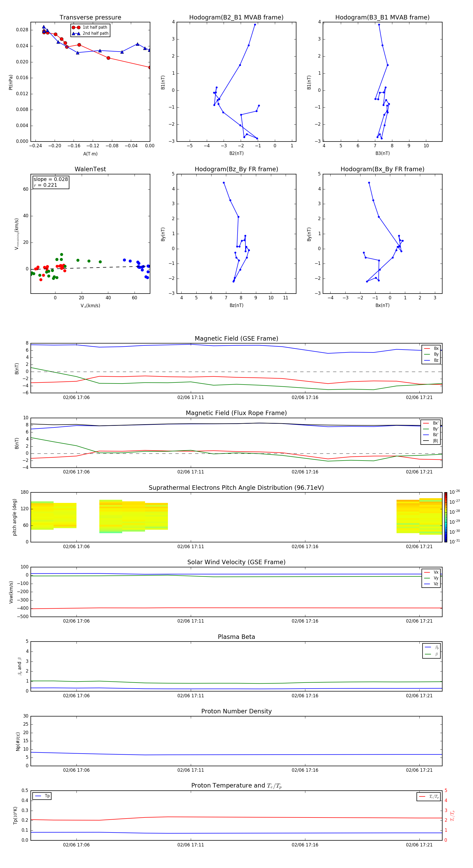
Task: Click the 'Bz' legend entry in GSE plot
Action: click(431, 360)
